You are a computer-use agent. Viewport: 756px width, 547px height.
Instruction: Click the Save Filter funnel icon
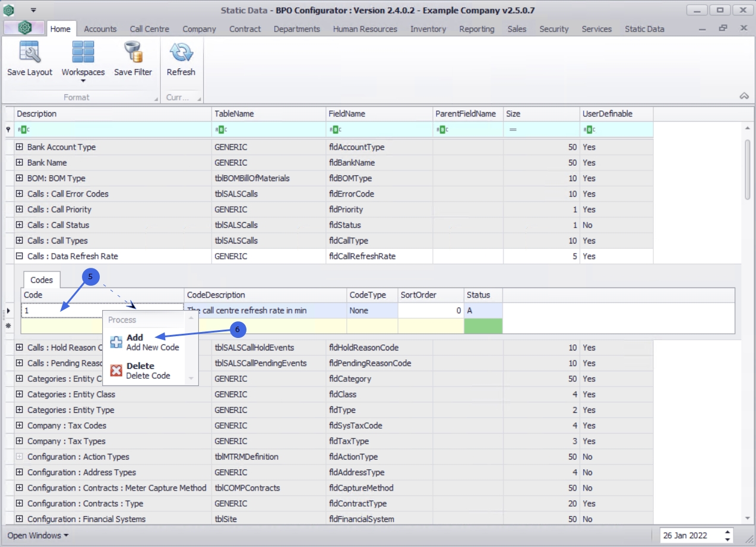(x=133, y=52)
